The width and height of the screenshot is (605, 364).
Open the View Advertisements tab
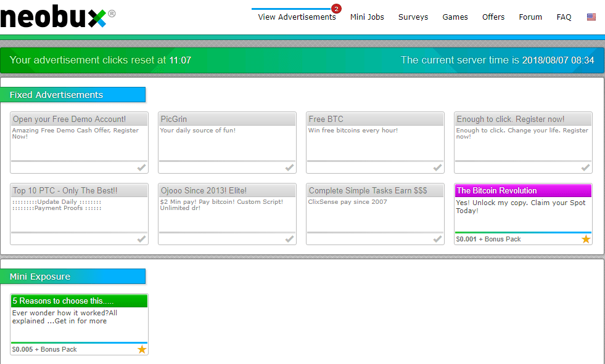pyautogui.click(x=297, y=17)
